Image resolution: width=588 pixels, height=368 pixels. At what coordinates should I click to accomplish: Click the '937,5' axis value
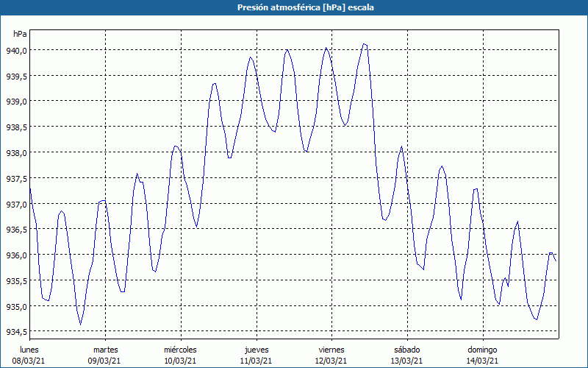pos(16,178)
